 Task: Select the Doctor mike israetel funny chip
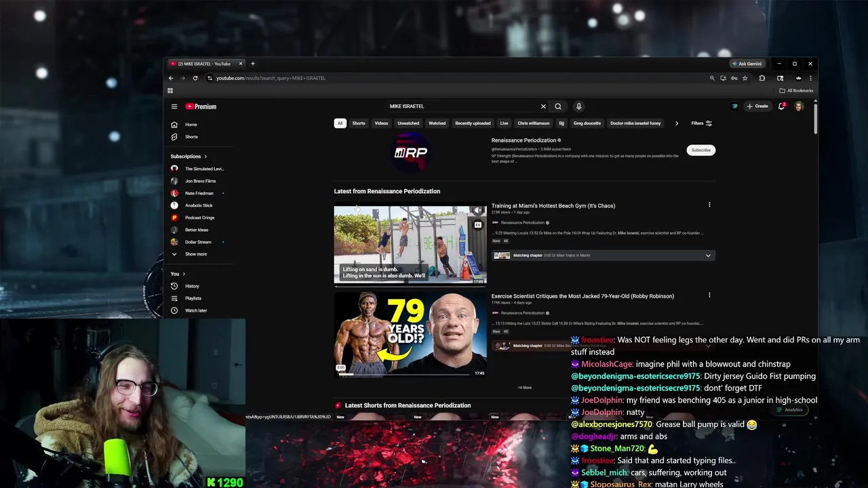point(635,123)
